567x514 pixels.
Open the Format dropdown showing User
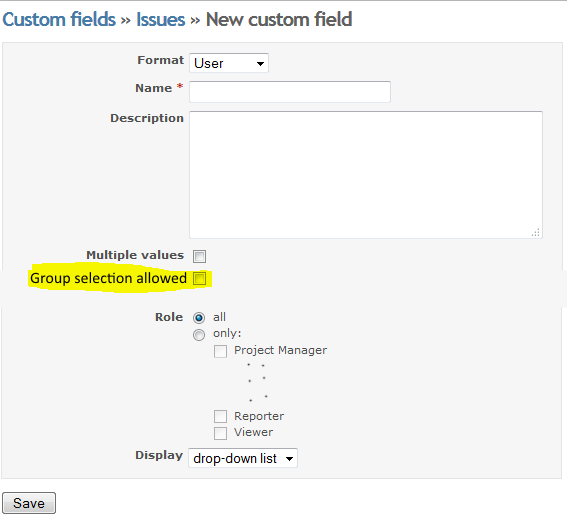(x=229, y=63)
